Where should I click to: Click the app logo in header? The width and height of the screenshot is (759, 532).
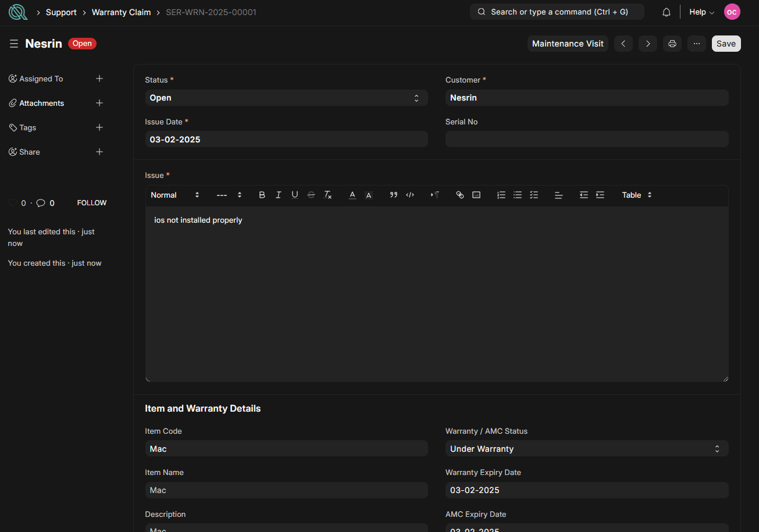tap(18, 12)
